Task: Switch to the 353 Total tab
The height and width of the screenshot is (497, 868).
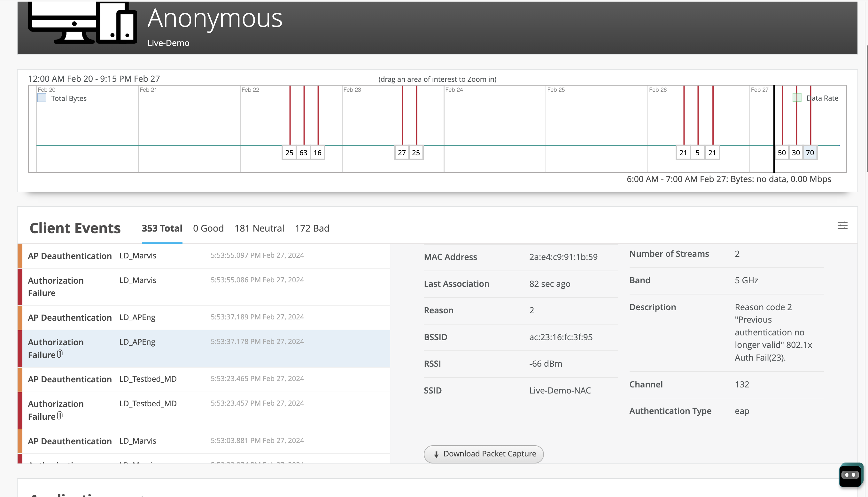Action: [162, 228]
